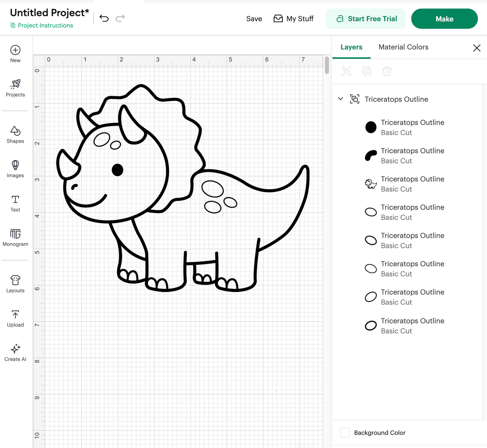487x448 pixels.
Task: Click the Redo arrow
Action: click(x=120, y=18)
